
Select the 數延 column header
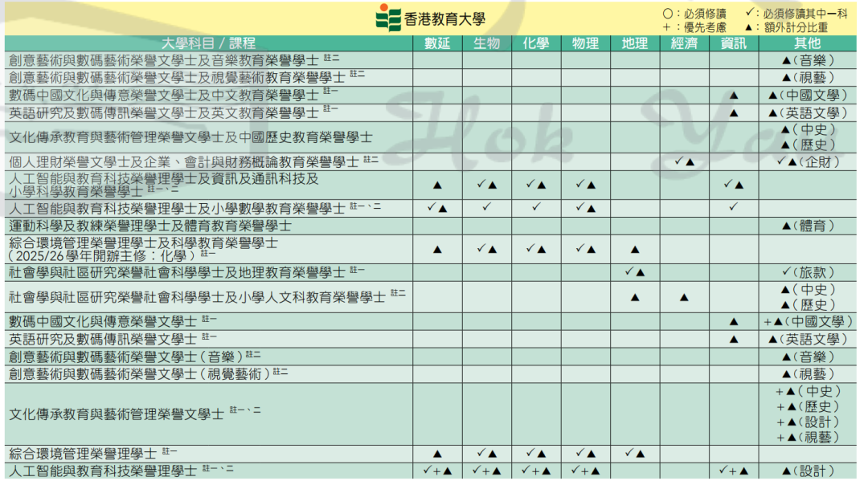click(436, 44)
